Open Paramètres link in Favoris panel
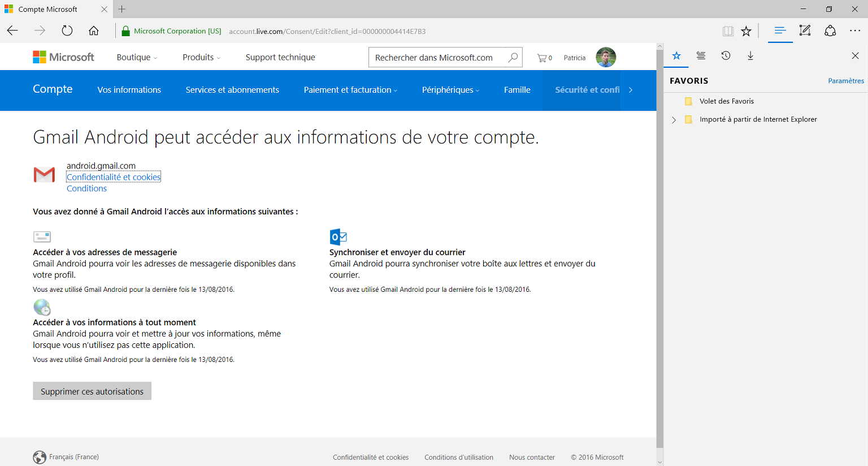868x466 pixels. click(x=846, y=81)
